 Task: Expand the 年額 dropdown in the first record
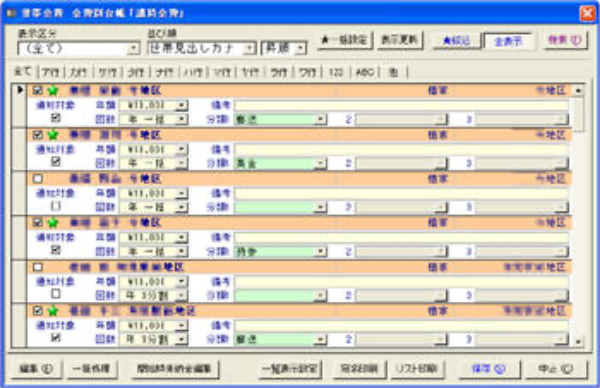click(x=181, y=105)
